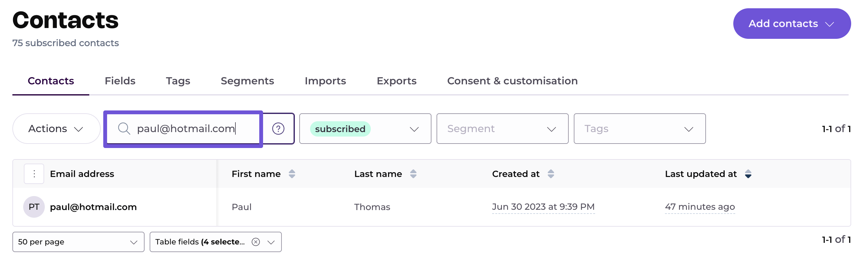Expand the subscribed status filter

414,129
